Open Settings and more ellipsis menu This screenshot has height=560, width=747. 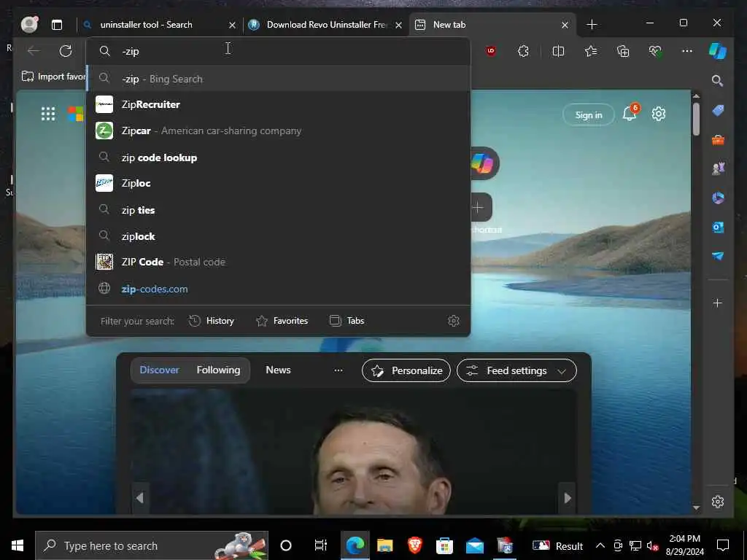(x=686, y=51)
